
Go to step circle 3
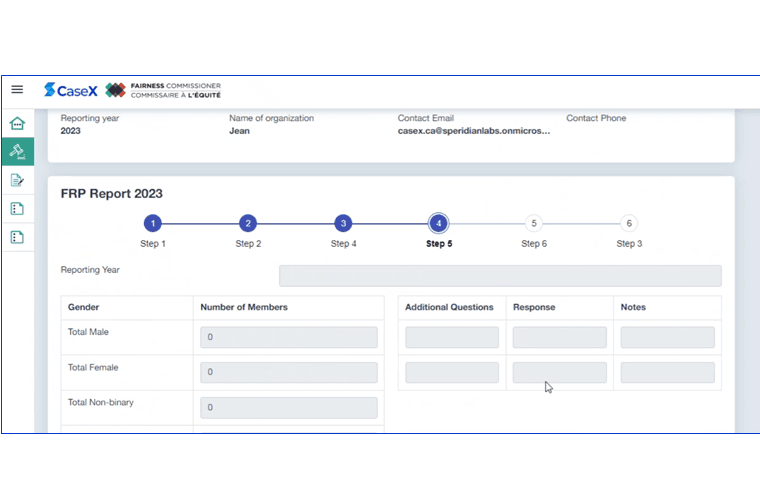343,223
